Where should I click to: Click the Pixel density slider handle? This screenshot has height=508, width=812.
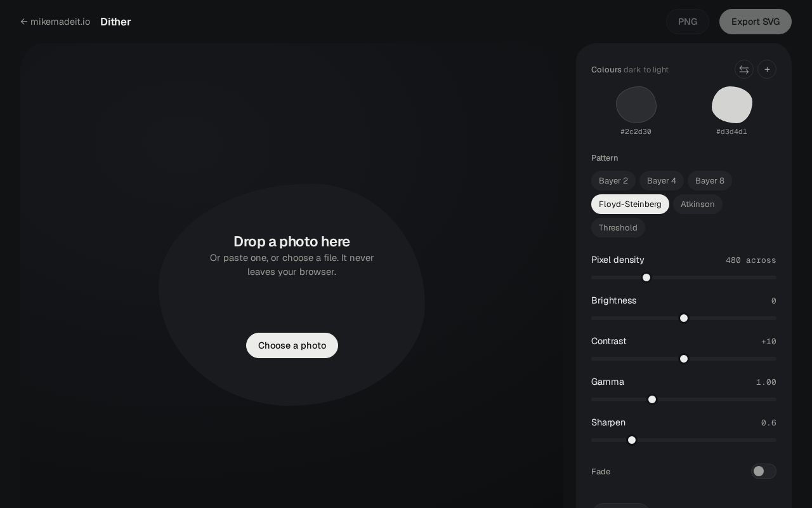(x=646, y=277)
